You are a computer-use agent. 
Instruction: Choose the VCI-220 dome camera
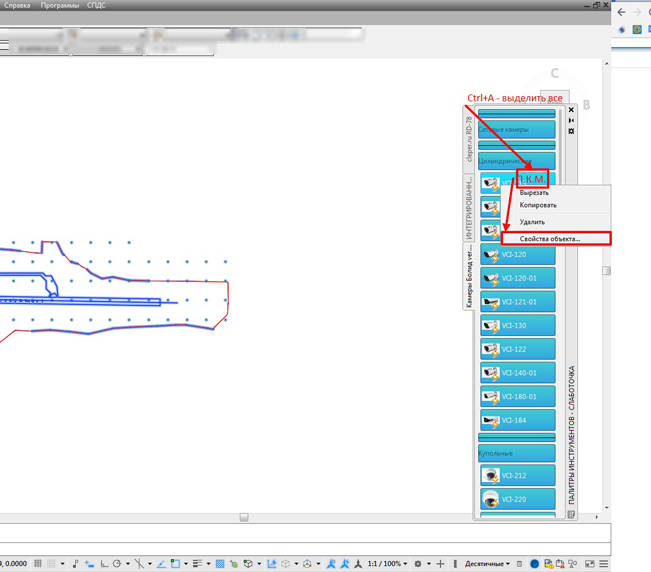517,499
